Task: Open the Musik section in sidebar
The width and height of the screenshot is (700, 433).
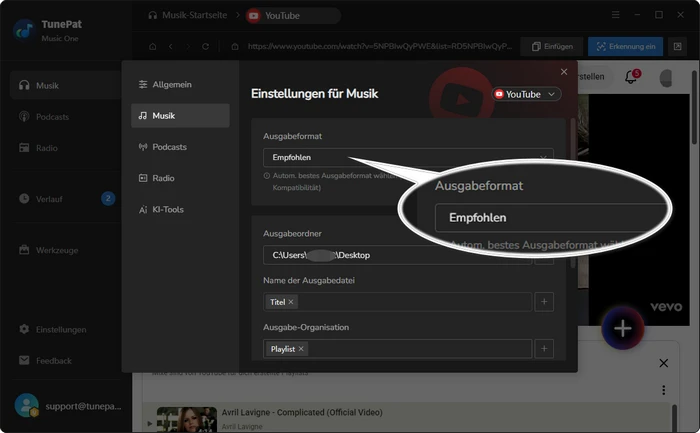Action: 65,85
